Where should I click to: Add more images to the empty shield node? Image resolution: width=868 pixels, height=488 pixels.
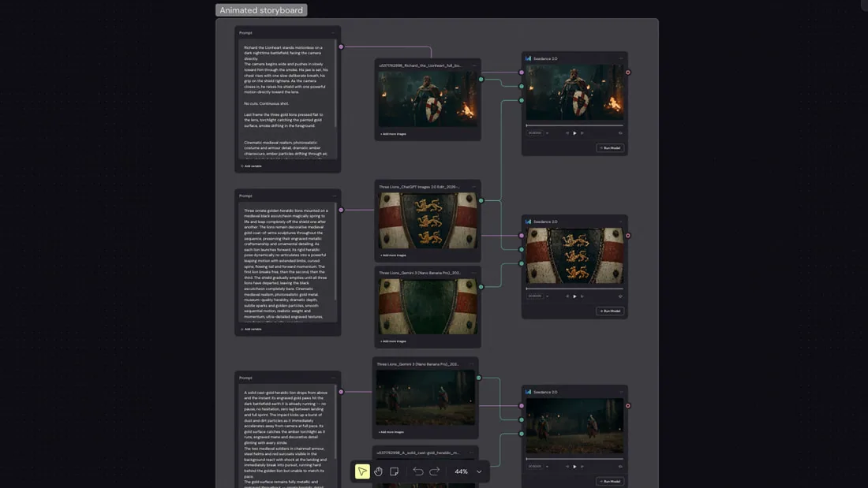393,341
